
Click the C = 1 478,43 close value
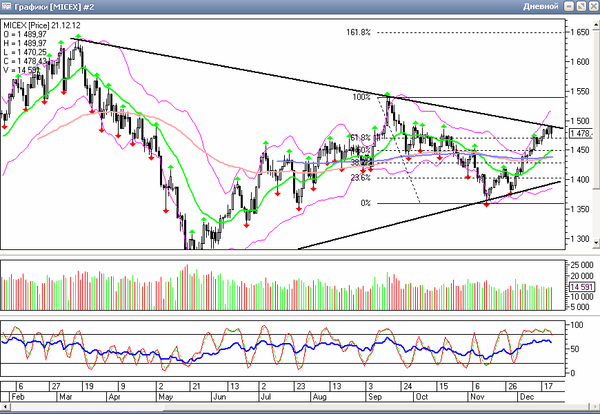[x=25, y=61]
